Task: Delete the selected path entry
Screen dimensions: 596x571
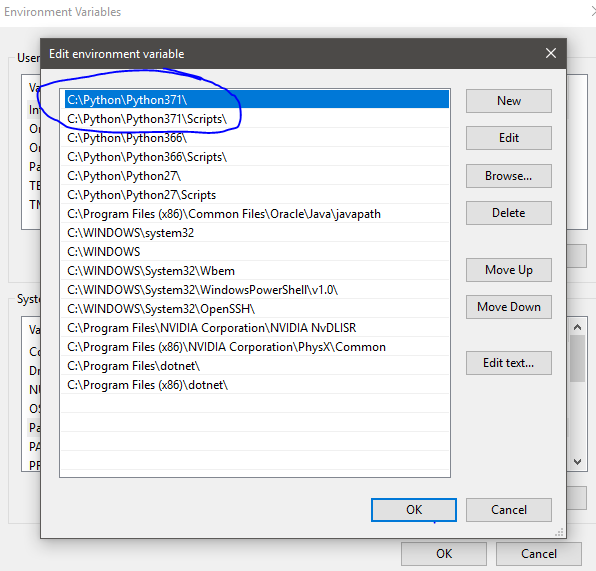Action: pos(509,213)
